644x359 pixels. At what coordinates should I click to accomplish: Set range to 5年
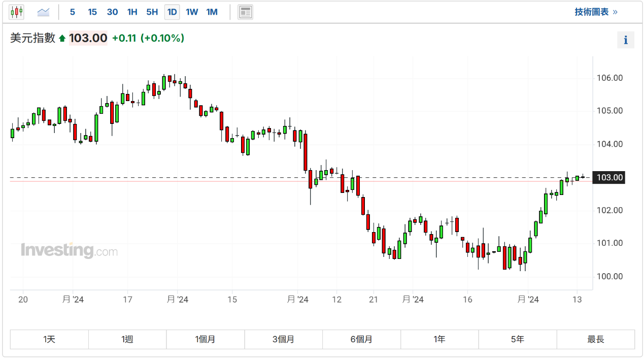517,339
